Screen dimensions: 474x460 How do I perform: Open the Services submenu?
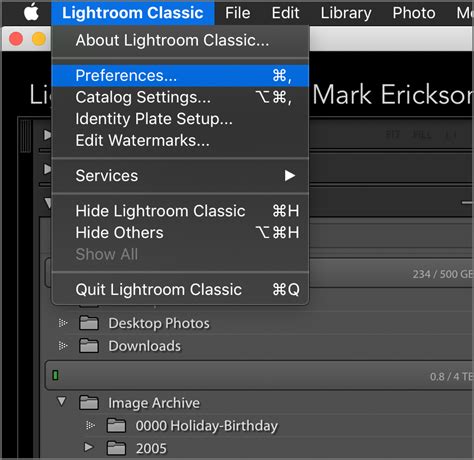(180, 176)
